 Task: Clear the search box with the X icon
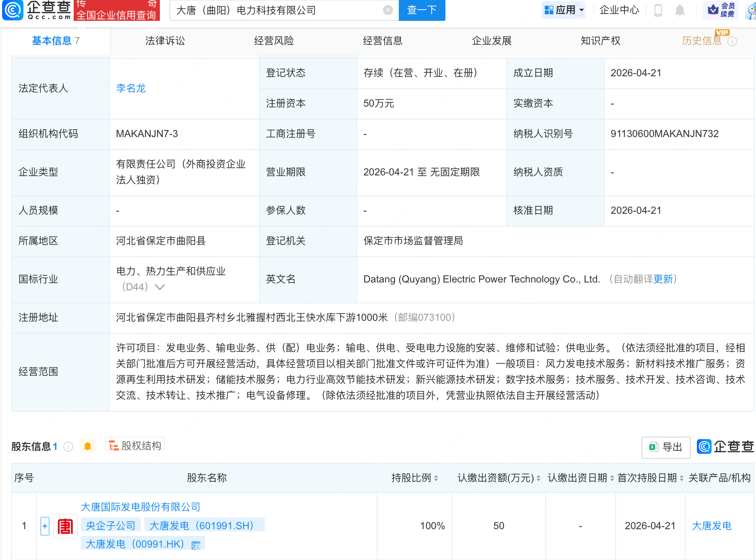(387, 10)
